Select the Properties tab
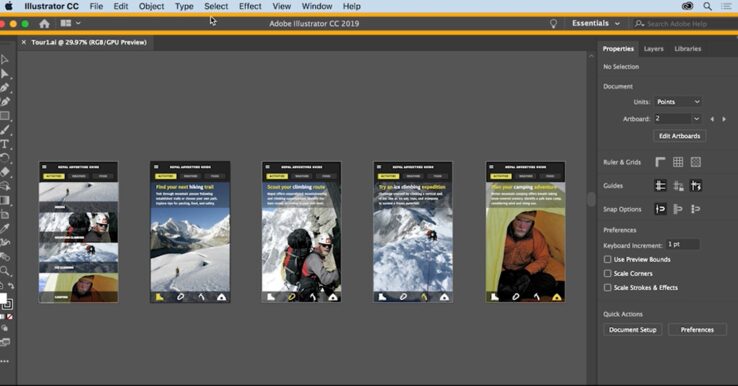This screenshot has width=738, height=386. pyautogui.click(x=618, y=49)
